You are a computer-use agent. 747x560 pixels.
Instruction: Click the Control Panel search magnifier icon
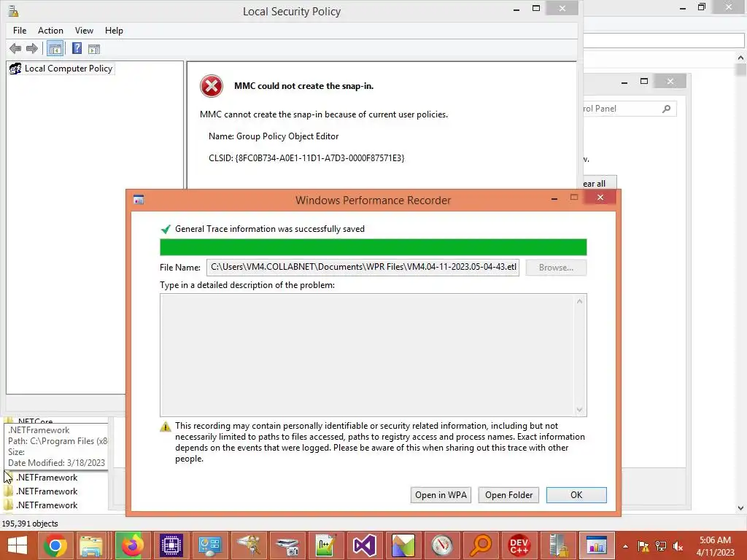667,109
